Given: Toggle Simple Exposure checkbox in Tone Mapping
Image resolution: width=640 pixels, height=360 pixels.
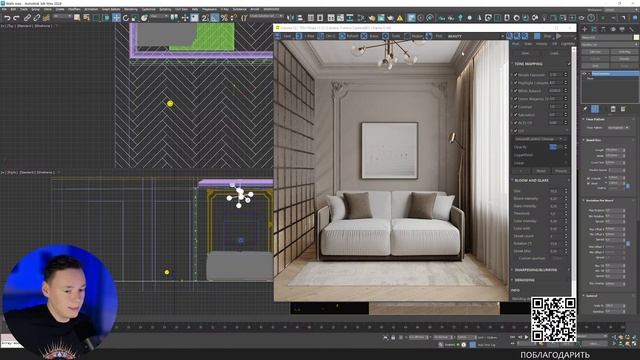Looking at the screenshot, I should (x=516, y=75).
